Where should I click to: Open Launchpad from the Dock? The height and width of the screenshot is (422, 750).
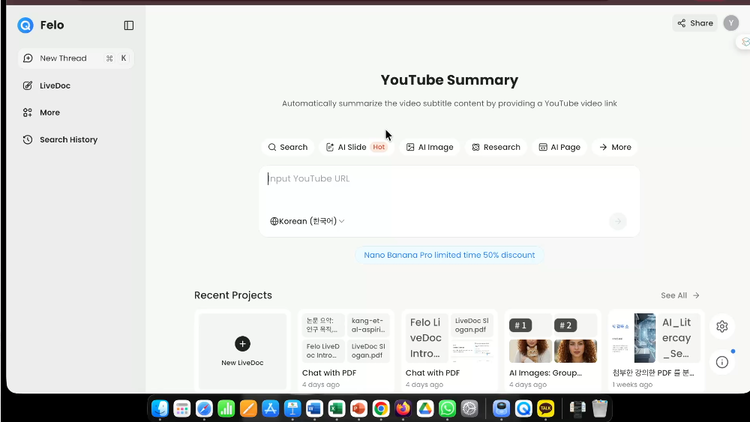coord(182,409)
